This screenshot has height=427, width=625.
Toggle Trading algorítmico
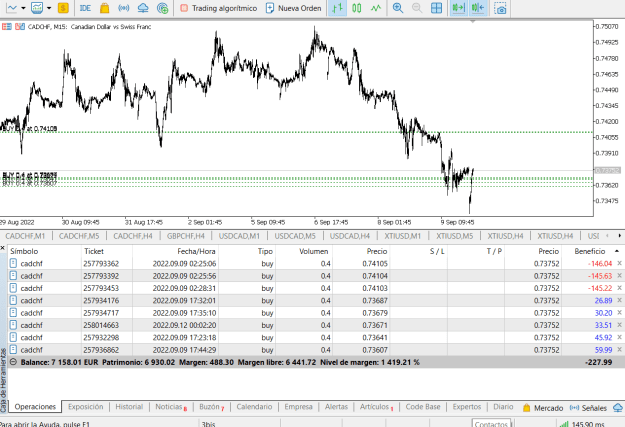click(218, 8)
